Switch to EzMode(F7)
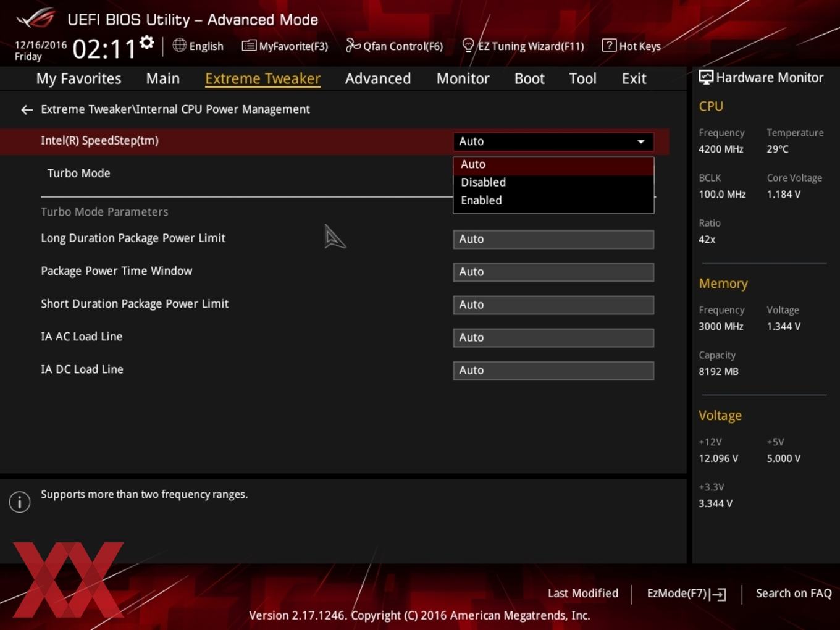The height and width of the screenshot is (630, 840). pos(686,594)
